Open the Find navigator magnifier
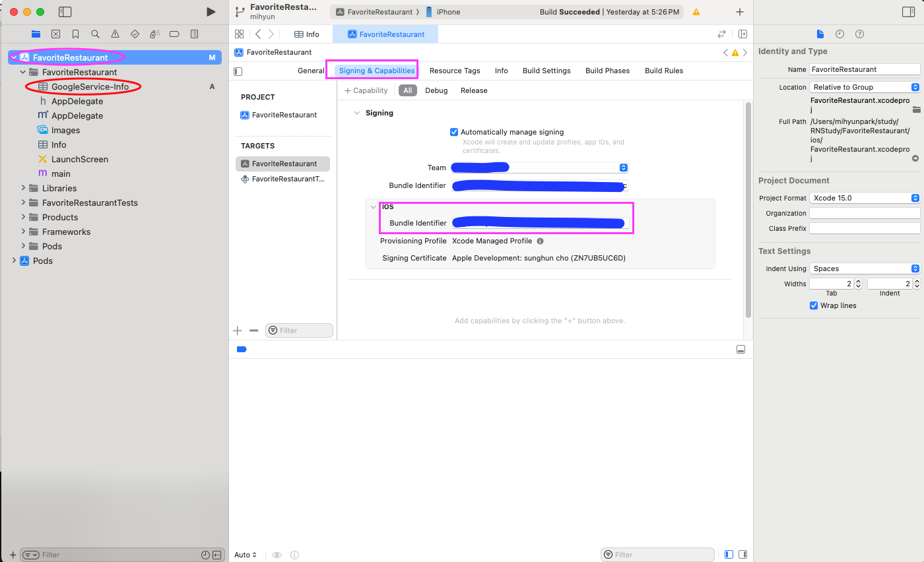The height and width of the screenshot is (562, 924). pos(95,34)
